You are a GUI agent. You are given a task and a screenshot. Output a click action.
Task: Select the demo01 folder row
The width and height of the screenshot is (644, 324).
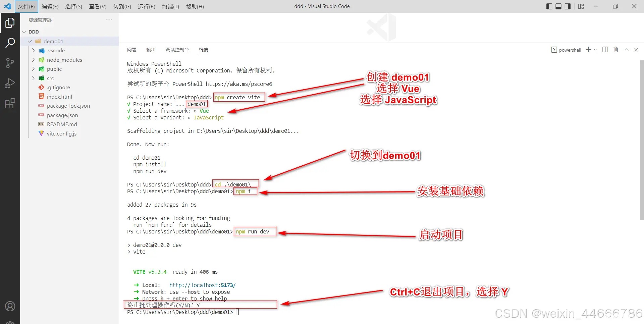pyautogui.click(x=69, y=41)
